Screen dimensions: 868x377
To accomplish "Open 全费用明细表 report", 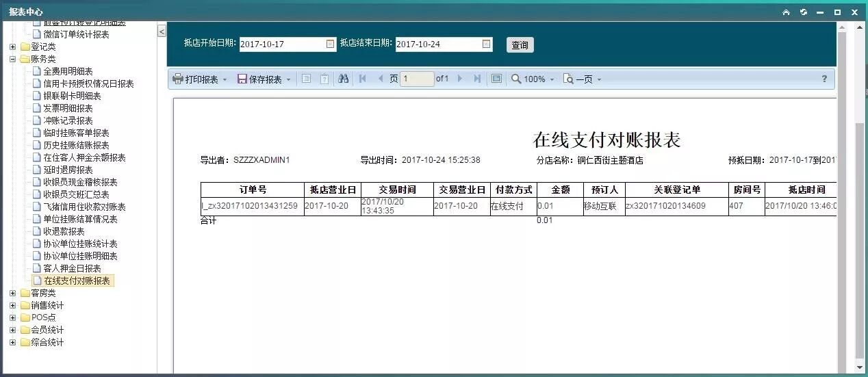I will (x=68, y=71).
